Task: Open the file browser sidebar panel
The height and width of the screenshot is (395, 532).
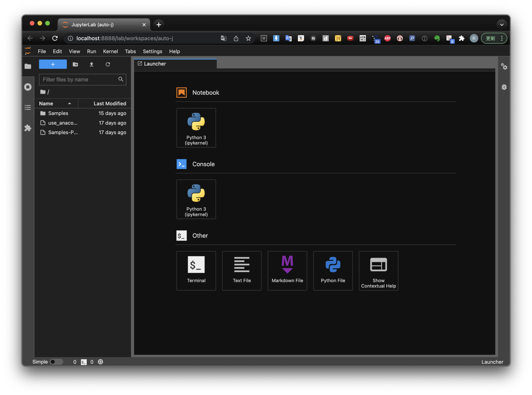Action: tap(28, 66)
